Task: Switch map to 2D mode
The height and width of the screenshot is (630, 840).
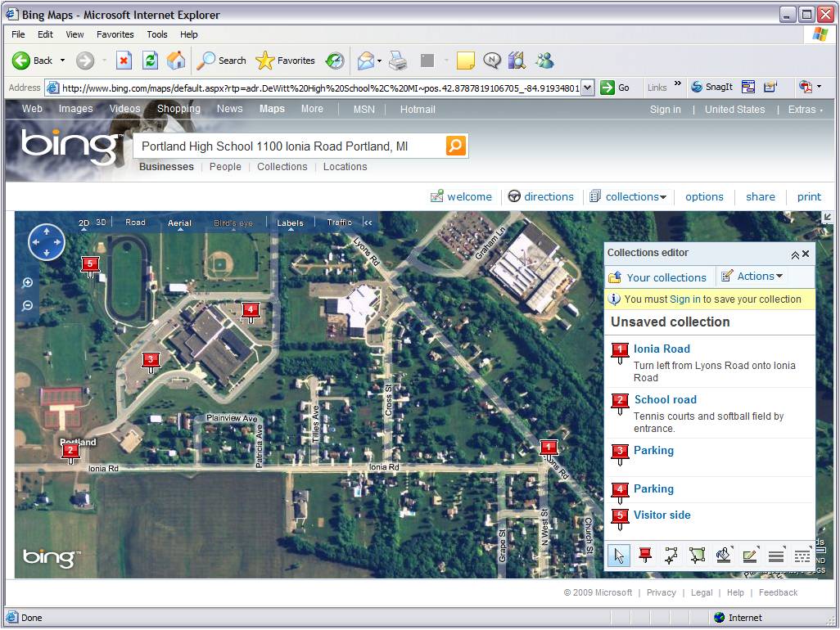Action: [84, 223]
